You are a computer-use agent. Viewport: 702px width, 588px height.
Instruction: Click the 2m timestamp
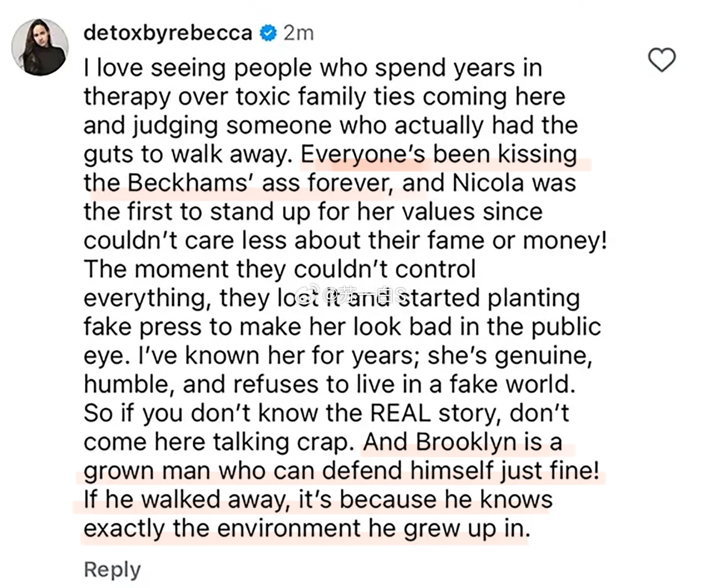click(x=298, y=33)
